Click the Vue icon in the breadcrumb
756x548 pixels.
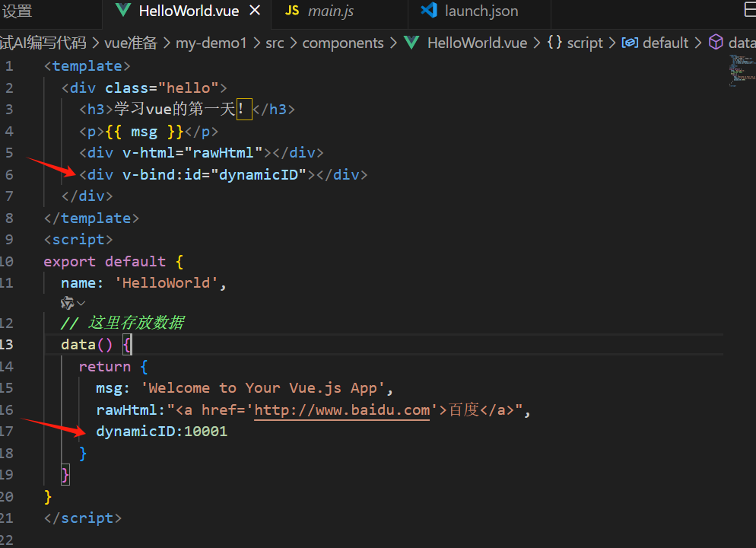(x=411, y=43)
